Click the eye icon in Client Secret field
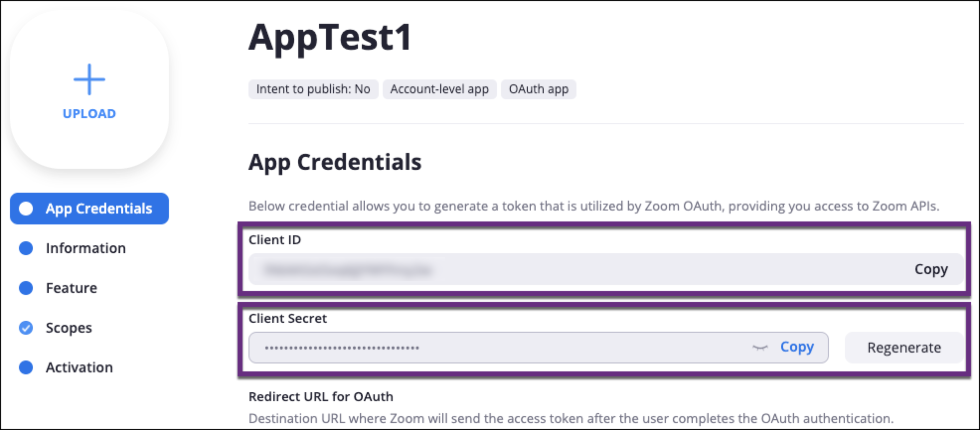The image size is (980, 431). click(760, 348)
